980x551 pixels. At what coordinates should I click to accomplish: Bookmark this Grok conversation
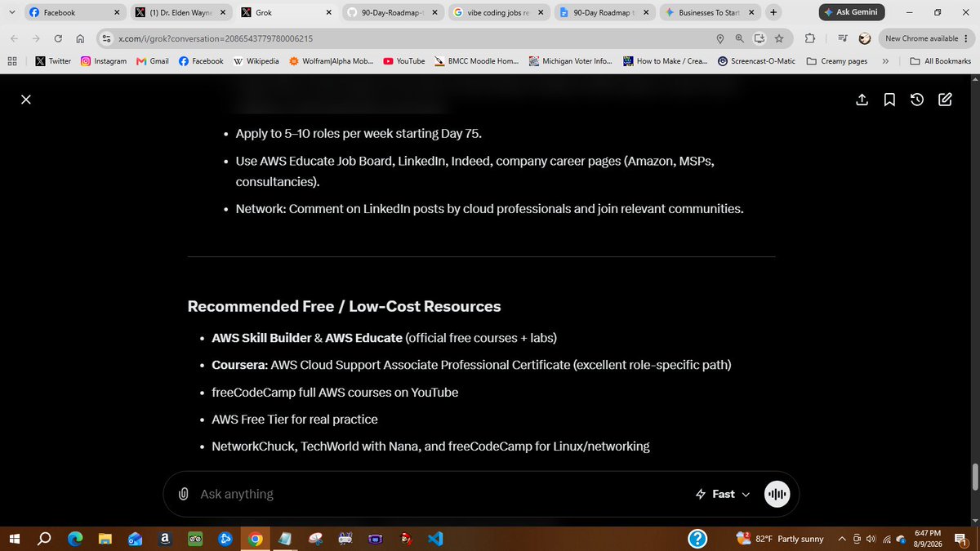(889, 100)
